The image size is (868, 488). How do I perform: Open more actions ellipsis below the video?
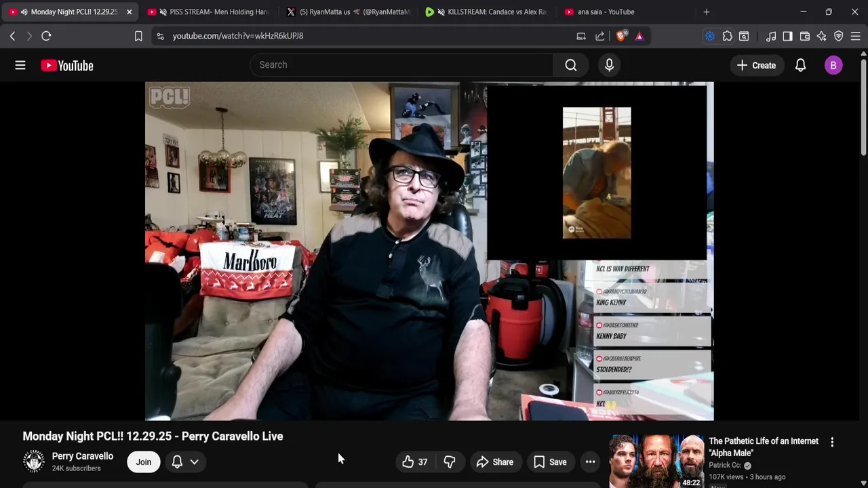[x=591, y=462]
